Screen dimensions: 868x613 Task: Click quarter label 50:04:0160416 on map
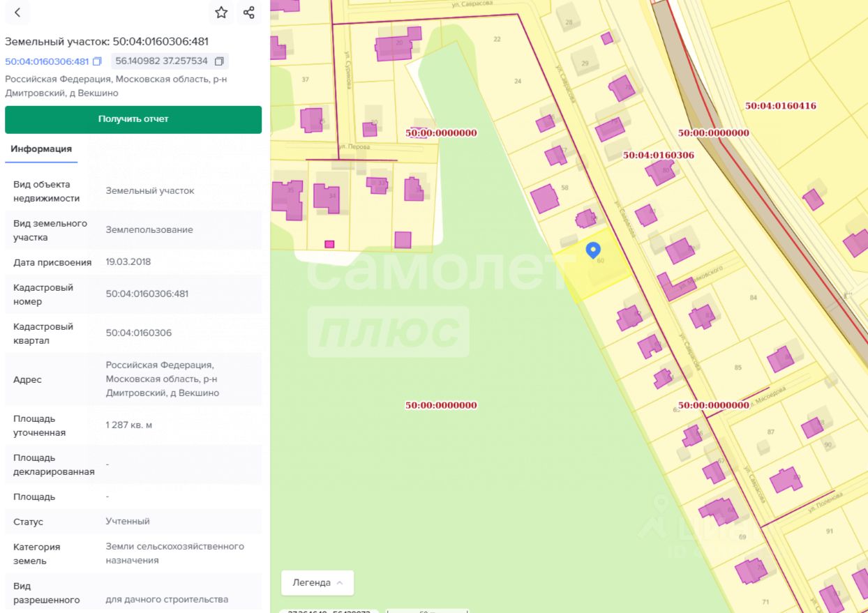[780, 106]
